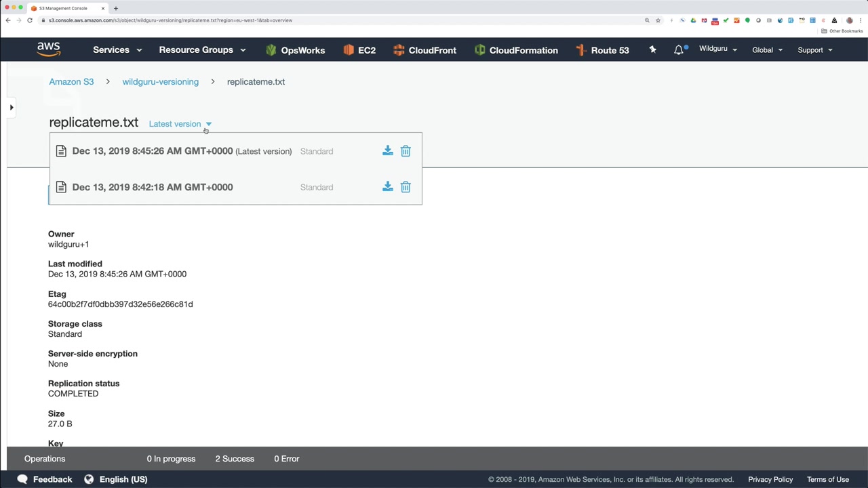The image size is (868, 488).
Task: Open the Operations panel
Action: click(45, 459)
